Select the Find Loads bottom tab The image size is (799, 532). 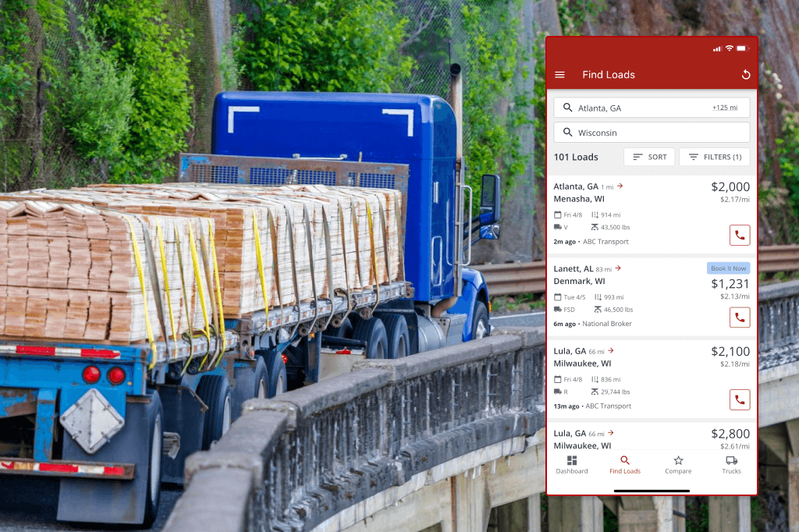[x=625, y=465]
